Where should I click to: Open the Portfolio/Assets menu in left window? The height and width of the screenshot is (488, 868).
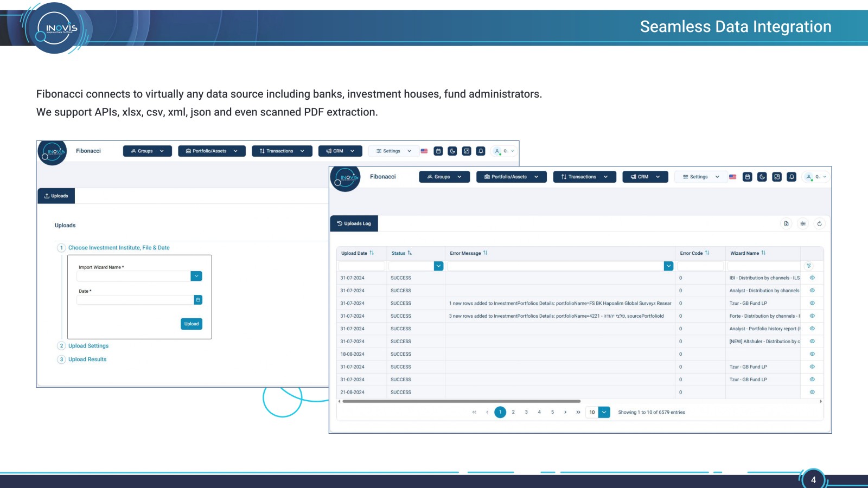point(212,151)
